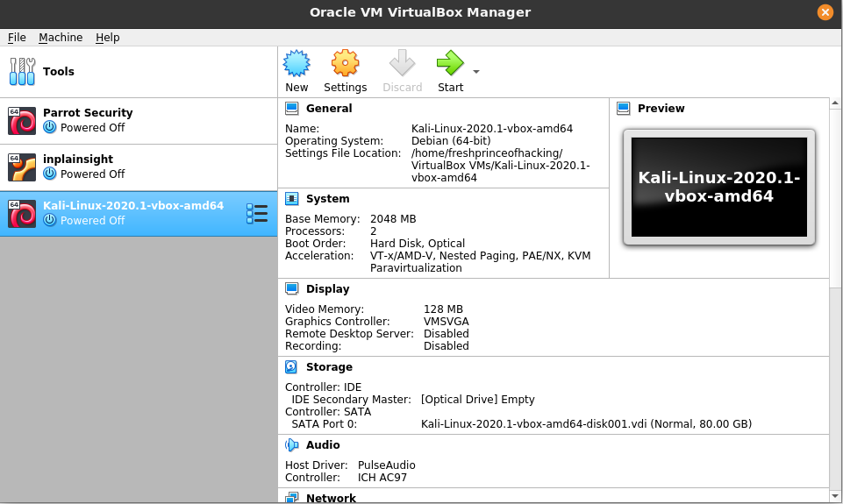Image resolution: width=843 pixels, height=504 pixels.
Task: Open the Settings gear icon
Action: click(x=345, y=63)
